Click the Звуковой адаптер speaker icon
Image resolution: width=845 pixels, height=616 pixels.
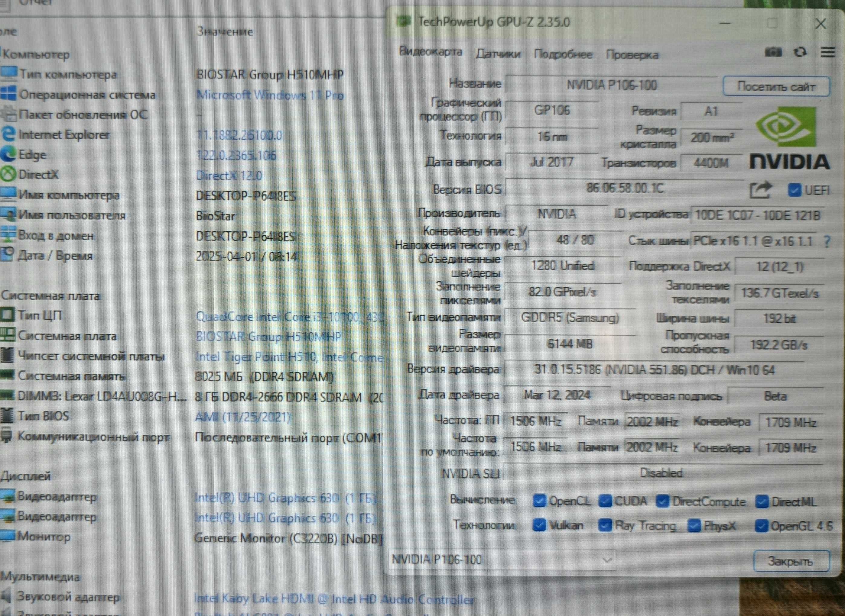click(x=6, y=596)
